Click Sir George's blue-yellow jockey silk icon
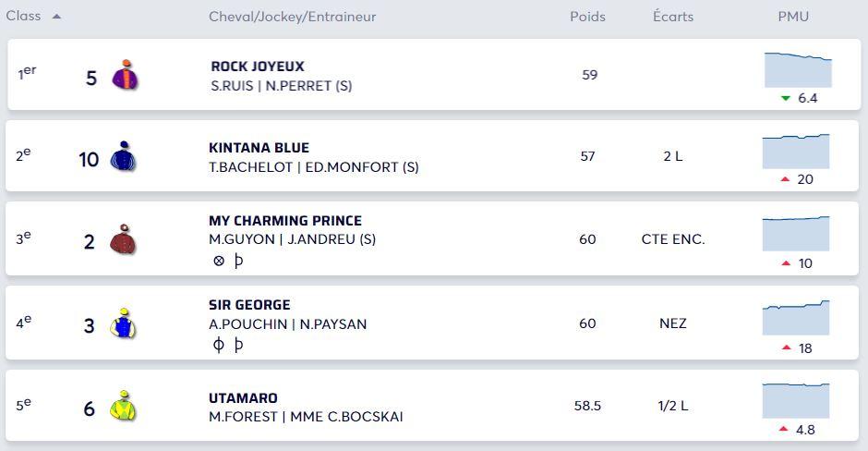Screen dimensions: 868x451 coord(123,323)
